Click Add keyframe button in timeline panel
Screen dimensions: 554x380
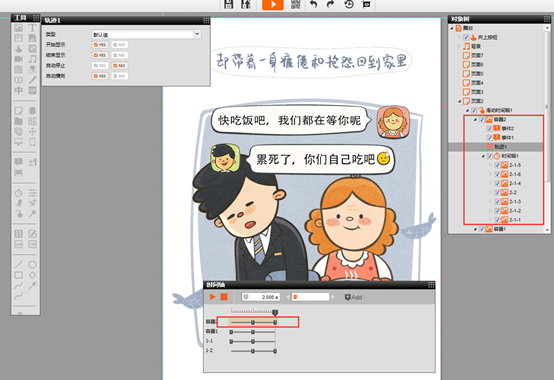353,297
